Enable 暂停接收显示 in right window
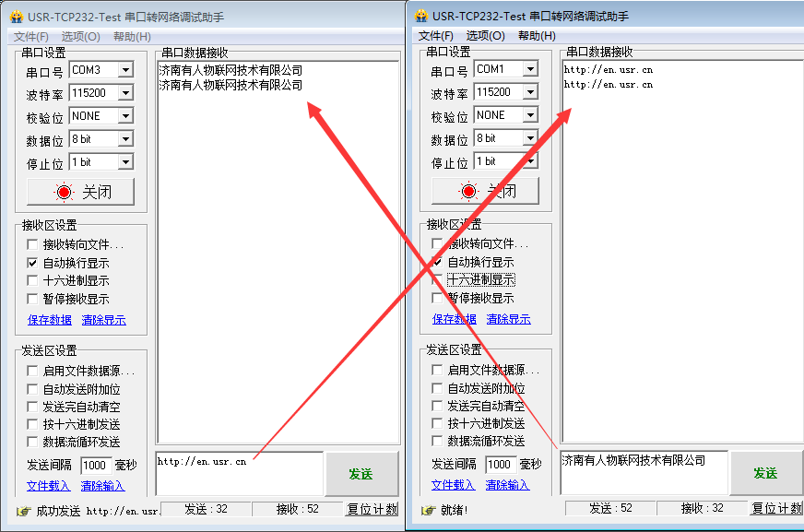The image size is (804, 532). [x=437, y=298]
